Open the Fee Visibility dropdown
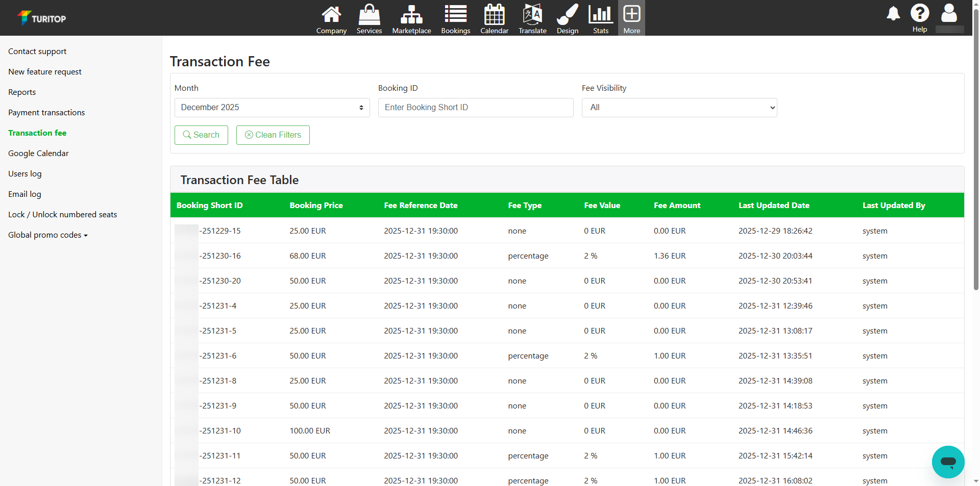The image size is (980, 486). pos(679,108)
